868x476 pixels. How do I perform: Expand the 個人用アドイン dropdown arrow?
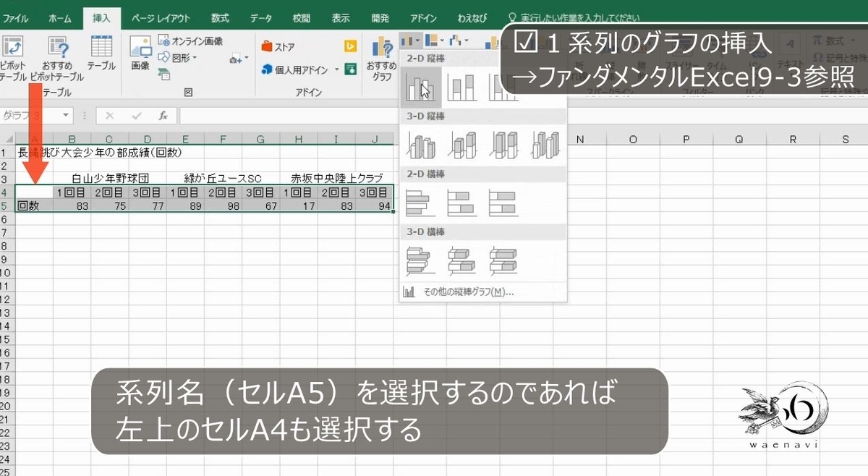[336, 70]
